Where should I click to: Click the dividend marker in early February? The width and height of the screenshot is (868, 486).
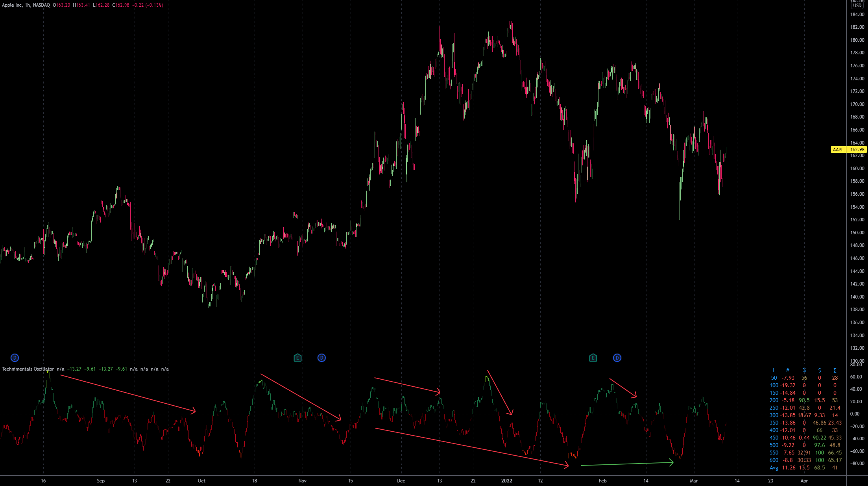point(617,358)
